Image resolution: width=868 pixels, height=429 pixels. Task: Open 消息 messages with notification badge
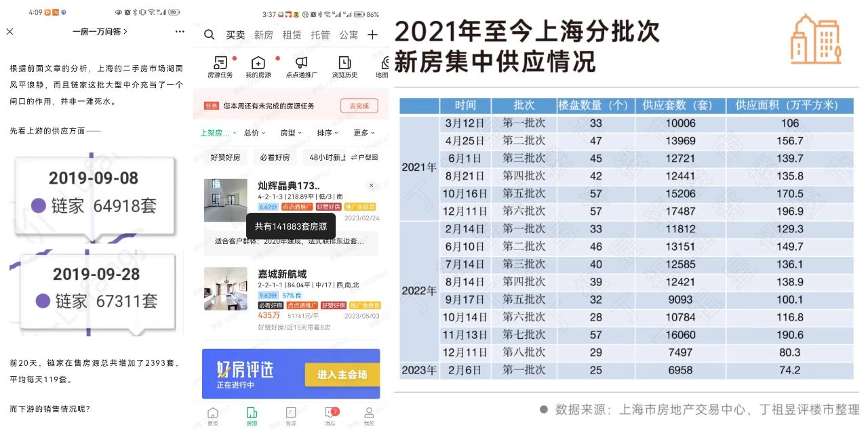click(x=330, y=415)
